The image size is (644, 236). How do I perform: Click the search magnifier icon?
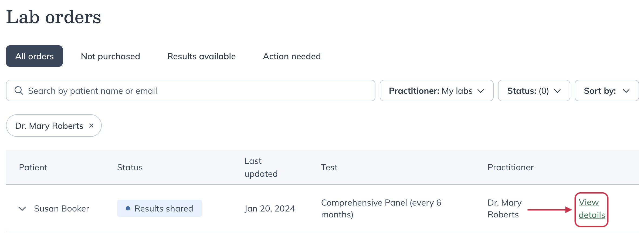coord(19,91)
